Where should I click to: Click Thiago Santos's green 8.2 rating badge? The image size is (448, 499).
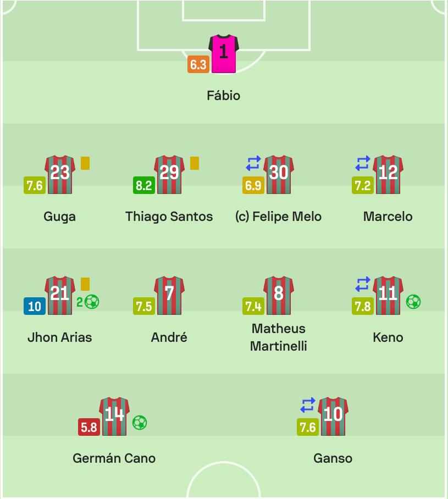144,185
